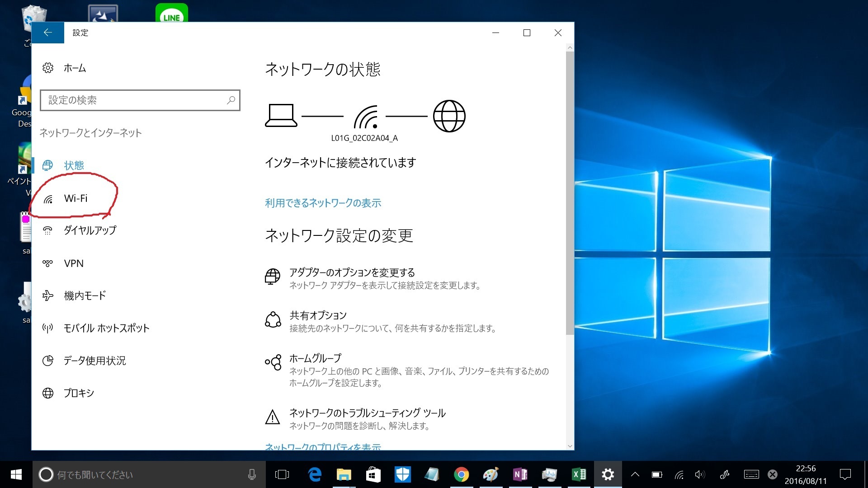
Task: Click the globe icon in network diagram
Action: coord(449,116)
